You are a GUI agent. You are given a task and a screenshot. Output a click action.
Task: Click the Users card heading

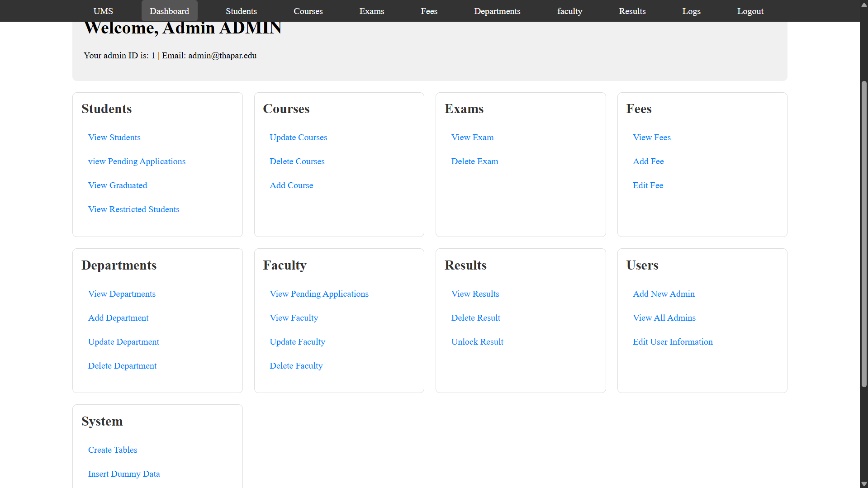(642, 265)
